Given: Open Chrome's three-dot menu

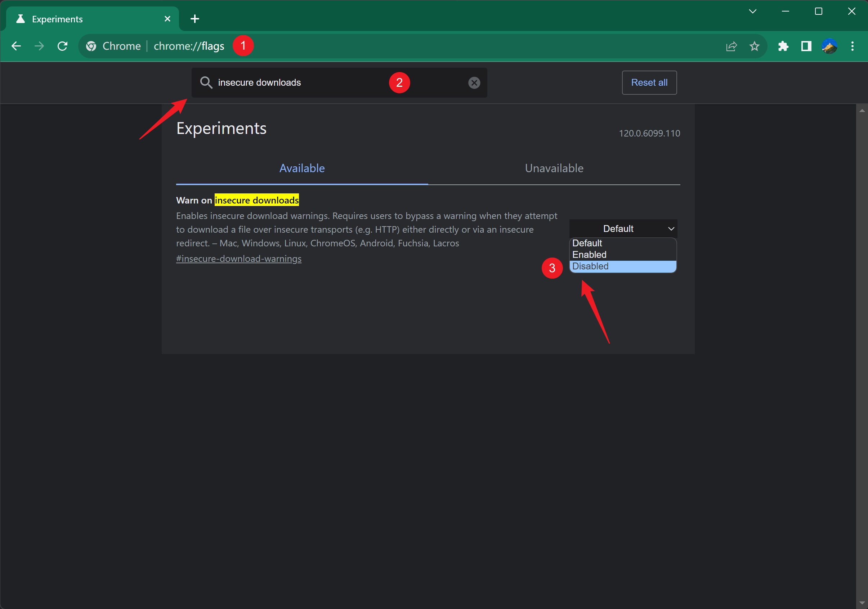Looking at the screenshot, I should 852,46.
